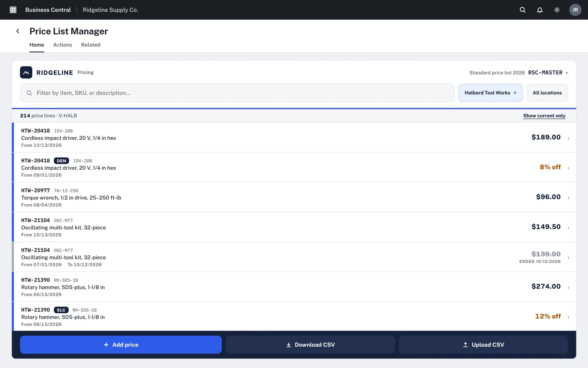Click the search magnifier in top bar

(523, 10)
